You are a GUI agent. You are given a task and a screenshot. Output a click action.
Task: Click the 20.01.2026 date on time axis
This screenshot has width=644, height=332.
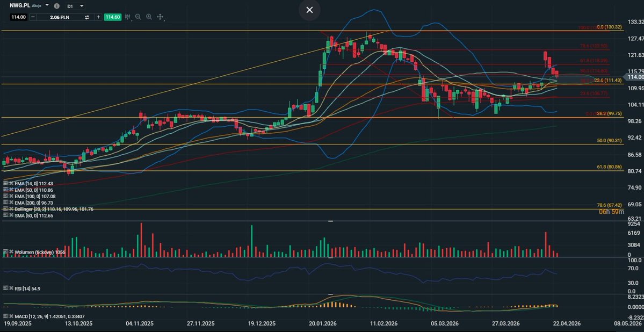(323, 324)
